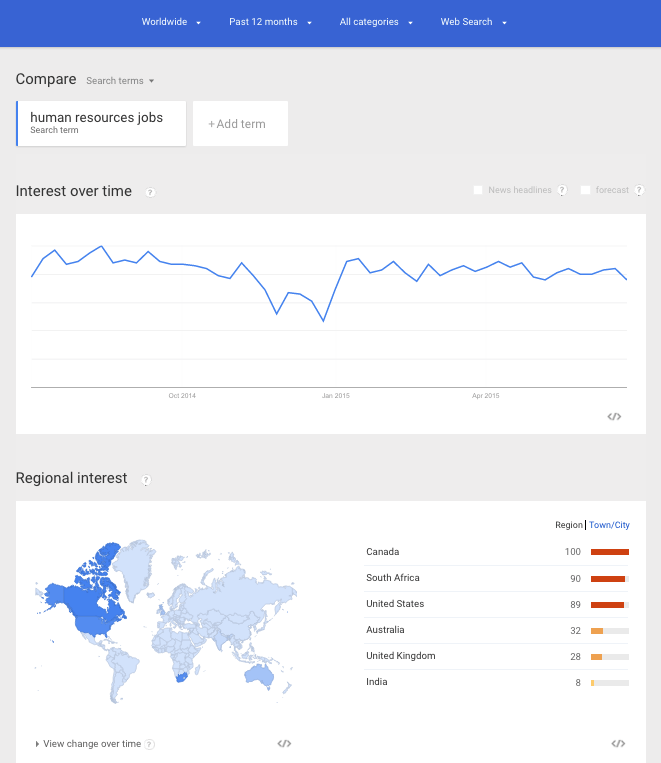Toggle the forecast checkbox
Viewport: 661px width, 763px height.
585,190
